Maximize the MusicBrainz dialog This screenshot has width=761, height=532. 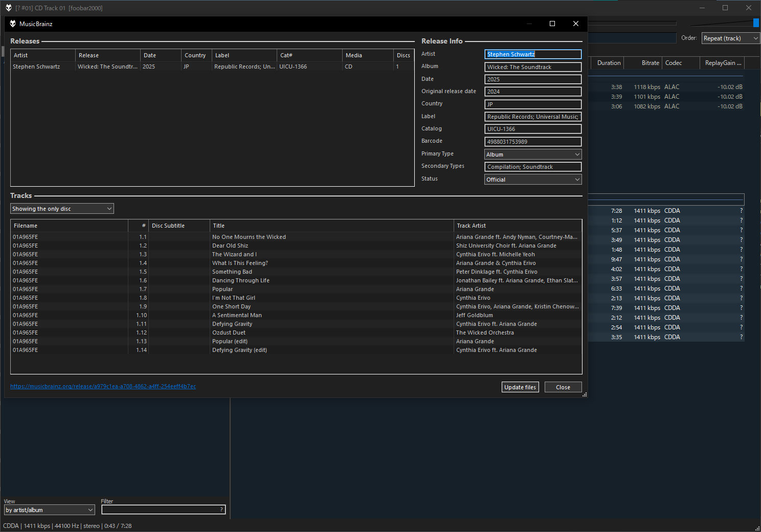pyautogui.click(x=552, y=24)
